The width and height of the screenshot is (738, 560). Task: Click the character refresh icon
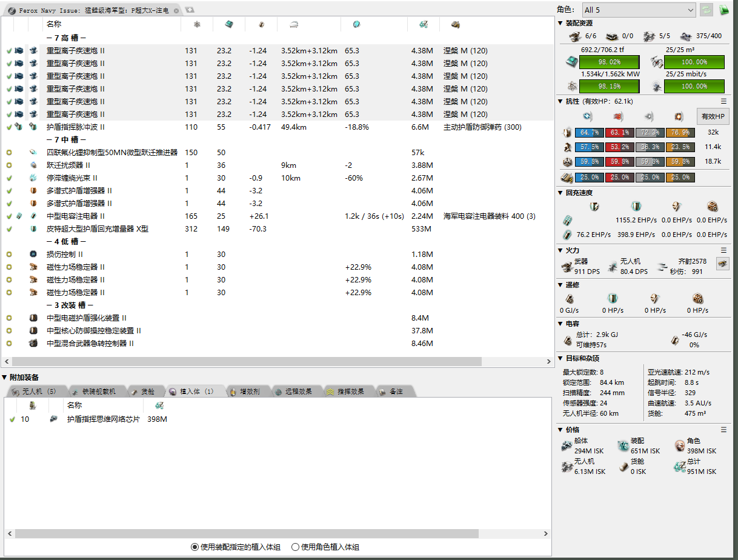(x=706, y=10)
